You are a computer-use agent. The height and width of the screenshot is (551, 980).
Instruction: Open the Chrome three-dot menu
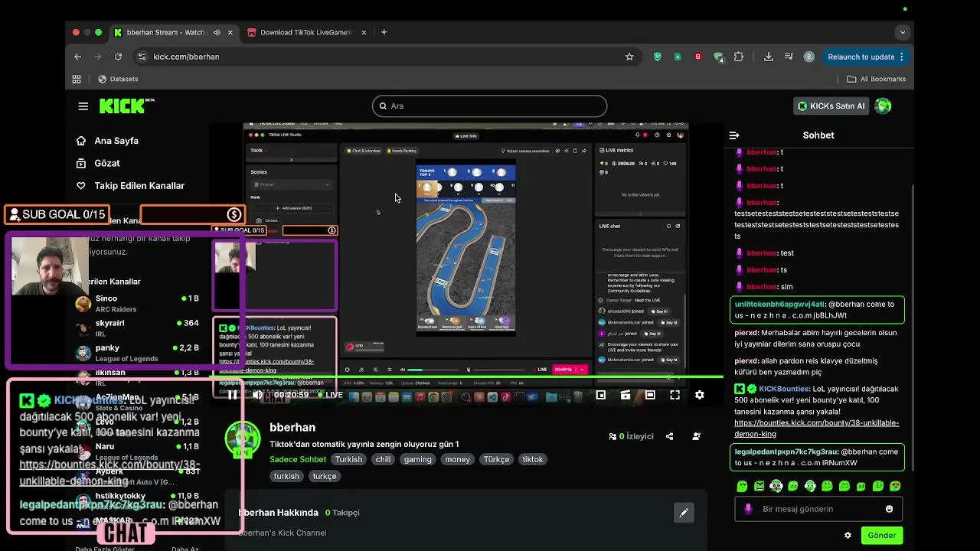pyautogui.click(x=902, y=57)
